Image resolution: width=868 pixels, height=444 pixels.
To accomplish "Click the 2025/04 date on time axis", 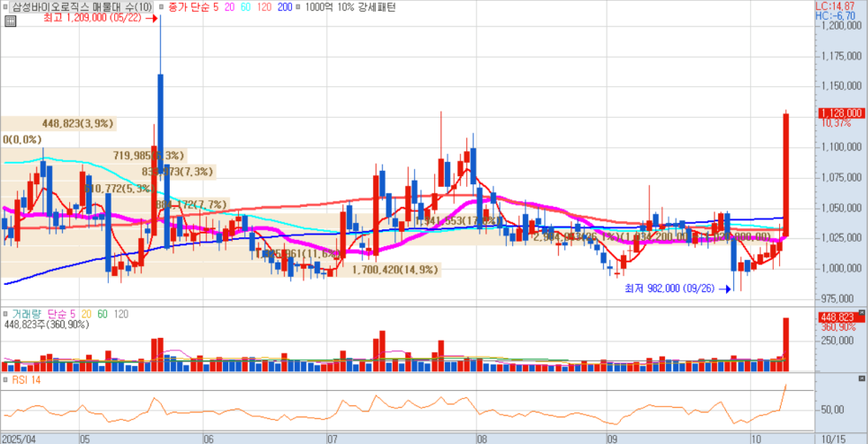I will (18, 439).
